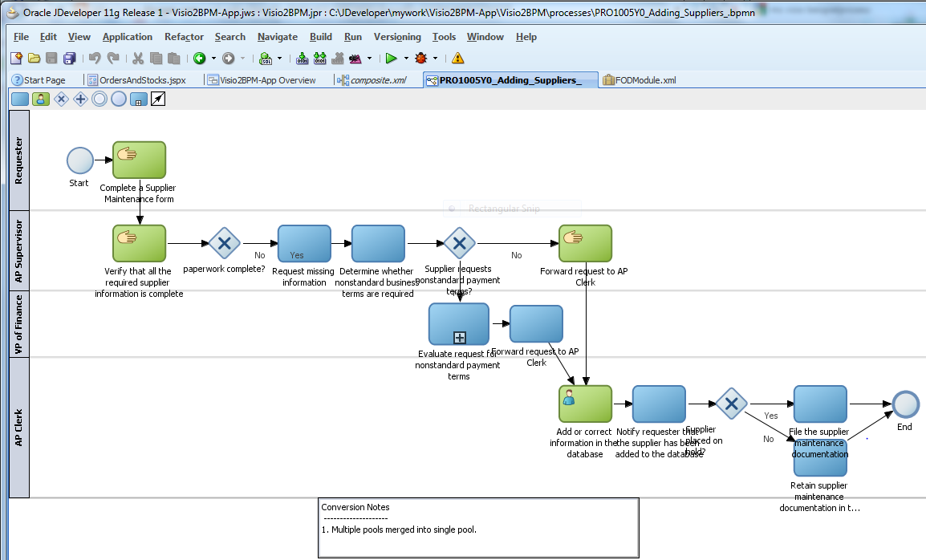Open dropdown next to Forward navigation arrow
Viewport: 926px width, 560px height.
(242, 58)
